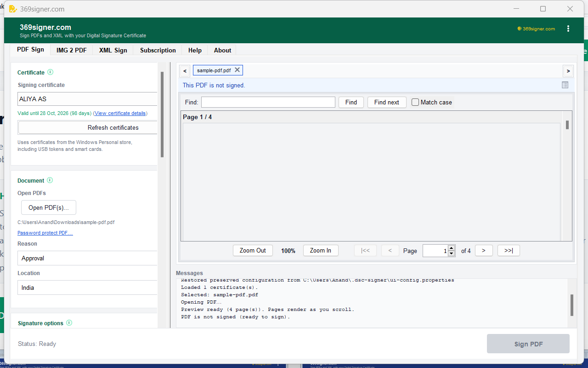Select the Help tab
Screen dimensions: 588x368
click(x=195, y=50)
